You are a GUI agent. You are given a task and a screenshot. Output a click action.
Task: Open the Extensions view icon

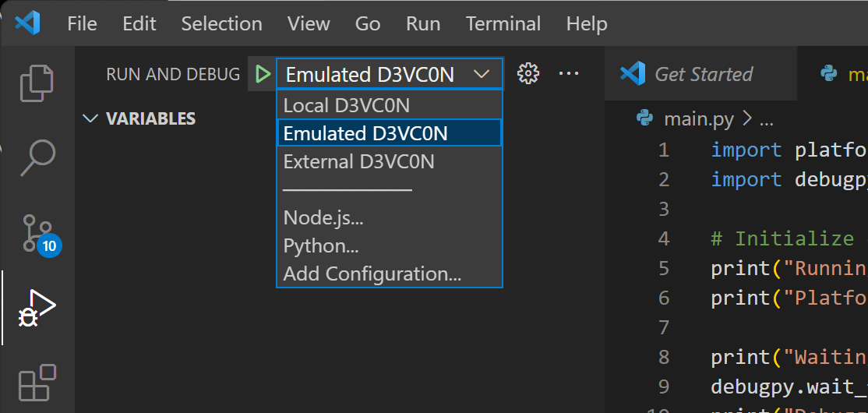pos(37,383)
